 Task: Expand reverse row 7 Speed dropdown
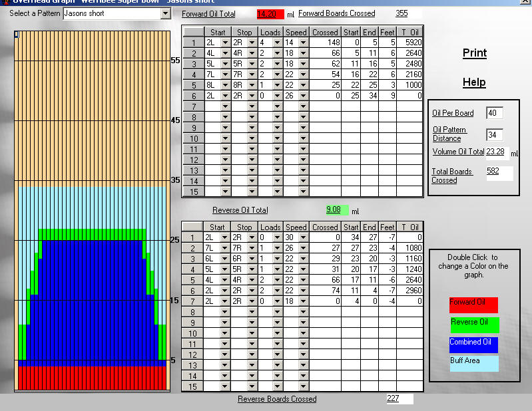(304, 301)
